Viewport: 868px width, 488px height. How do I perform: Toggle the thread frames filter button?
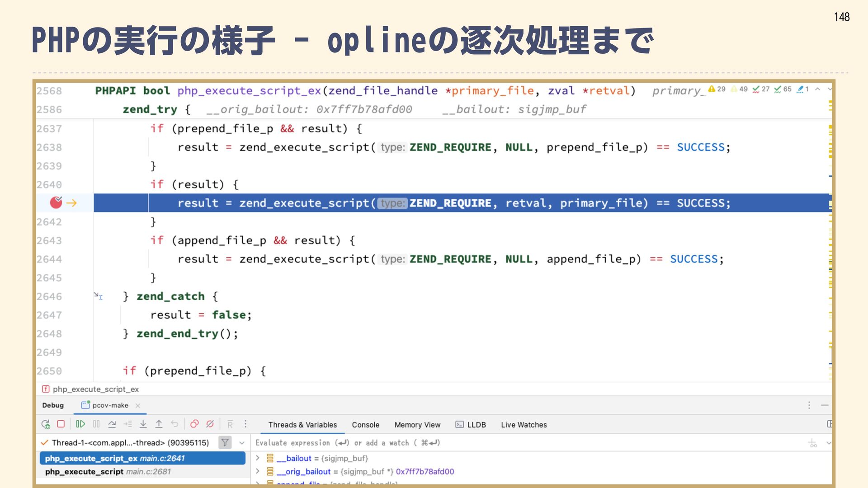point(225,442)
